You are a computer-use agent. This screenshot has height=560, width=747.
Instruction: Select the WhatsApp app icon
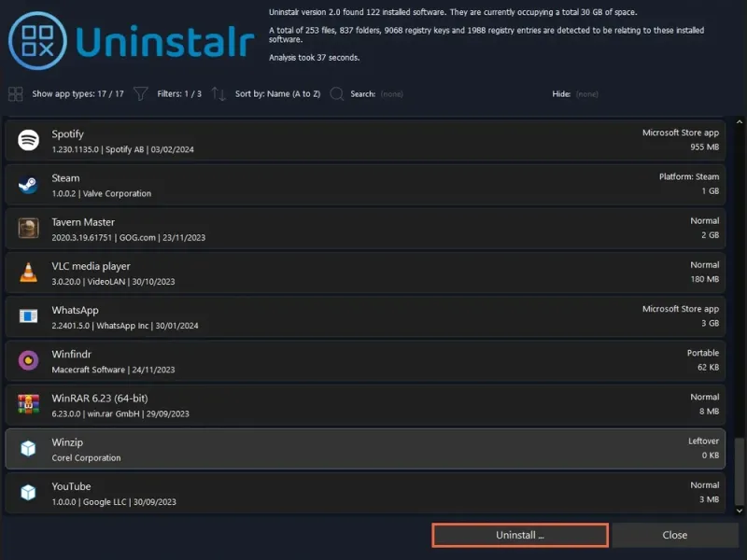click(x=29, y=316)
